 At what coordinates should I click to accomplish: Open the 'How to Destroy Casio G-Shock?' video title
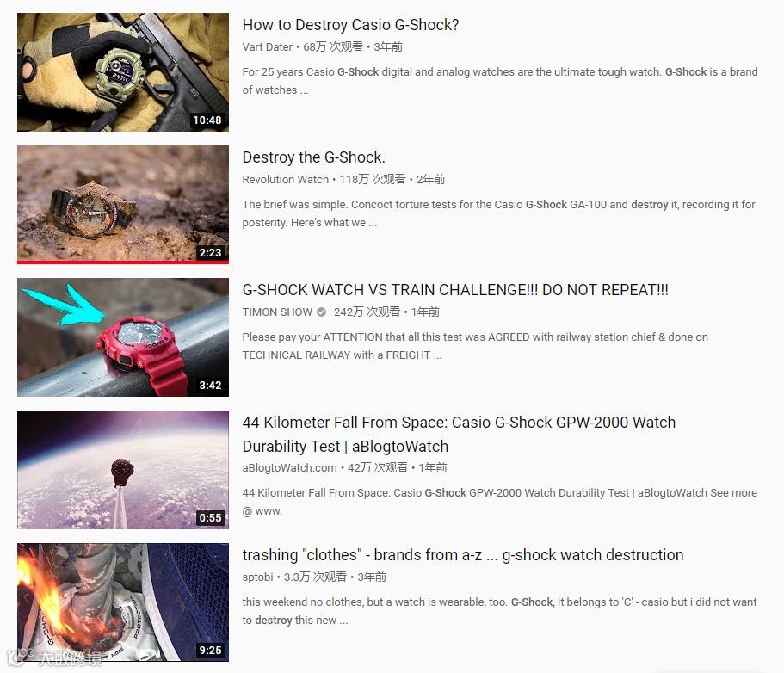pos(350,25)
